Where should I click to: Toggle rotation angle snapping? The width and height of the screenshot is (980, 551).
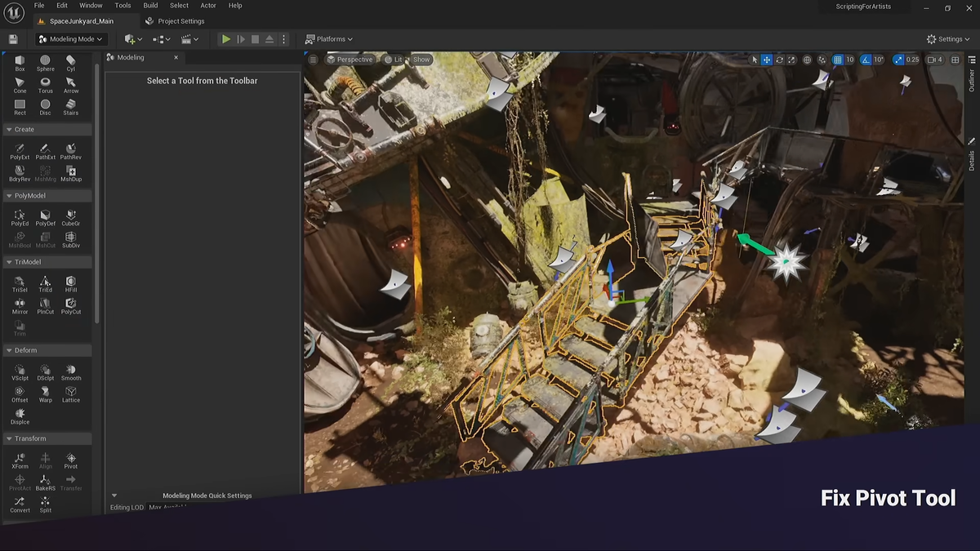[866, 60]
